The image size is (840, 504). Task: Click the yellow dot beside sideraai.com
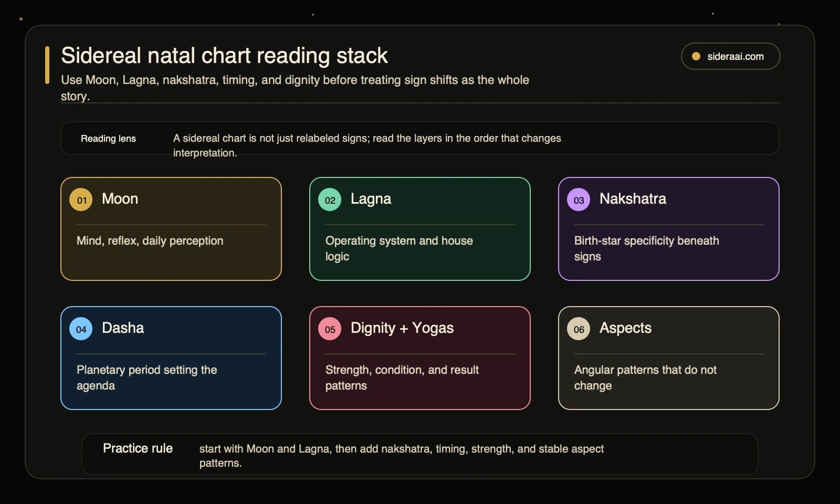pos(696,56)
